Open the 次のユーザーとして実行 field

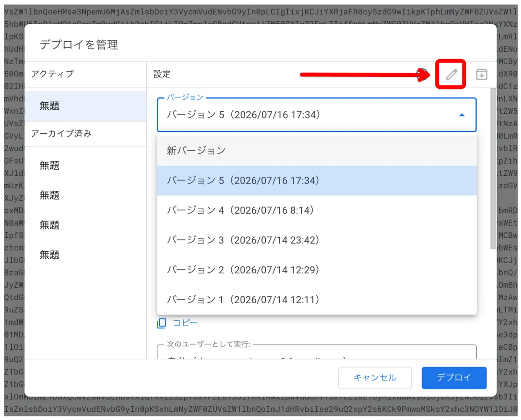[317, 352]
